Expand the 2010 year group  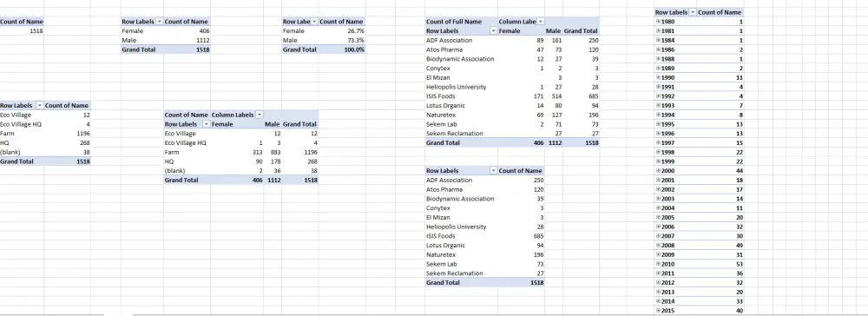coord(659,263)
